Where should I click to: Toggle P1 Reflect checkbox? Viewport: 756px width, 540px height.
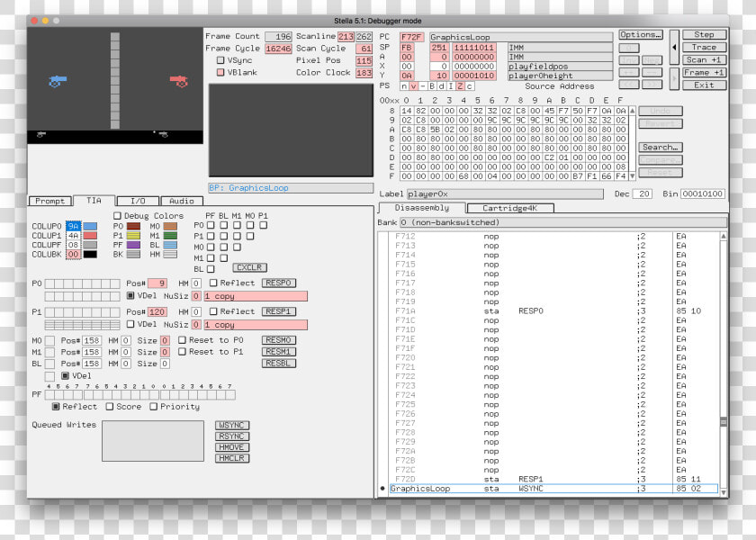(213, 311)
